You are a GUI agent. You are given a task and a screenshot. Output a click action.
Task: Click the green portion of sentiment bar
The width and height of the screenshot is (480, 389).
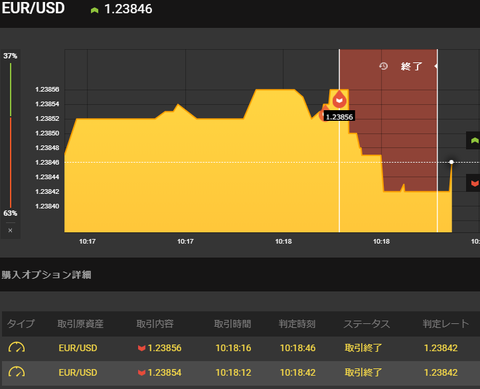click(x=10, y=89)
